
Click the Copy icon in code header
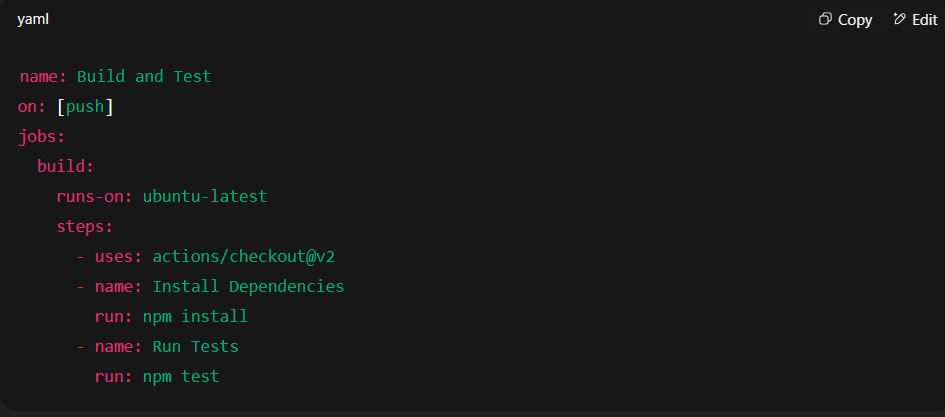[825, 19]
